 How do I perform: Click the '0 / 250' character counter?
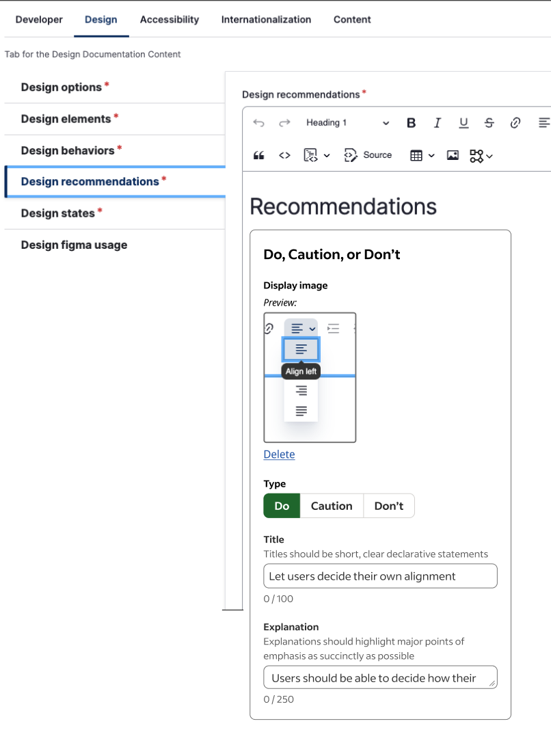point(278,699)
